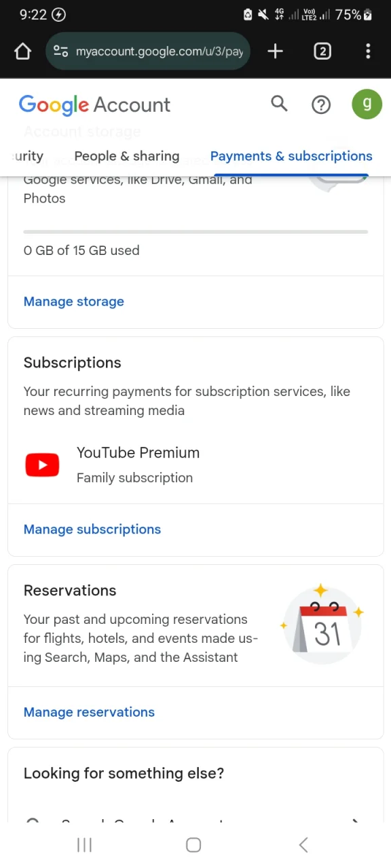
Task: Open the green profile avatar
Action: pyautogui.click(x=367, y=104)
